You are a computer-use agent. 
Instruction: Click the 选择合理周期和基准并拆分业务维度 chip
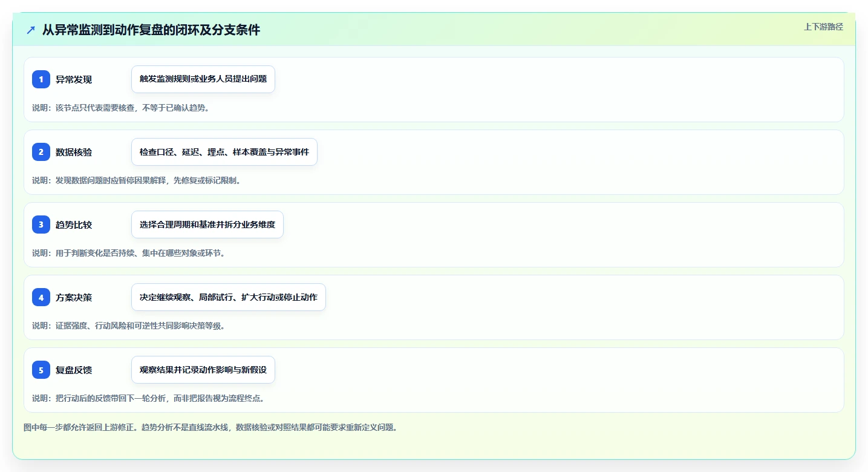(x=207, y=225)
